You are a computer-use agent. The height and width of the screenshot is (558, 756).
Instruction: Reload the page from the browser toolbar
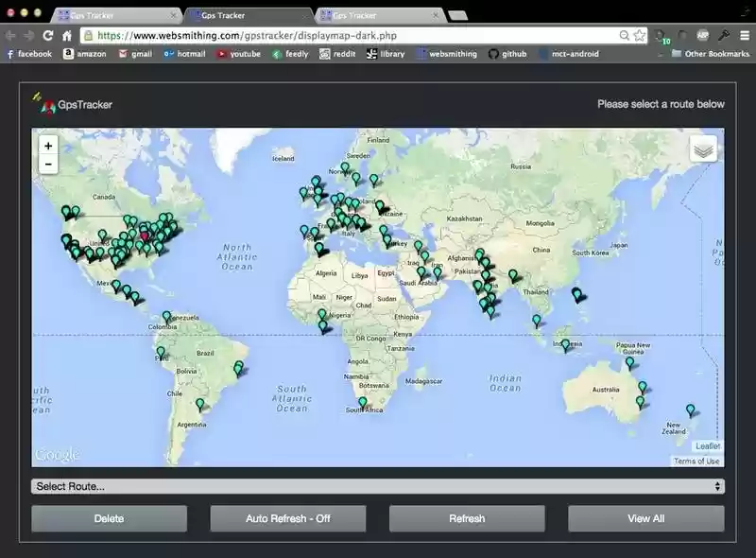(47, 35)
